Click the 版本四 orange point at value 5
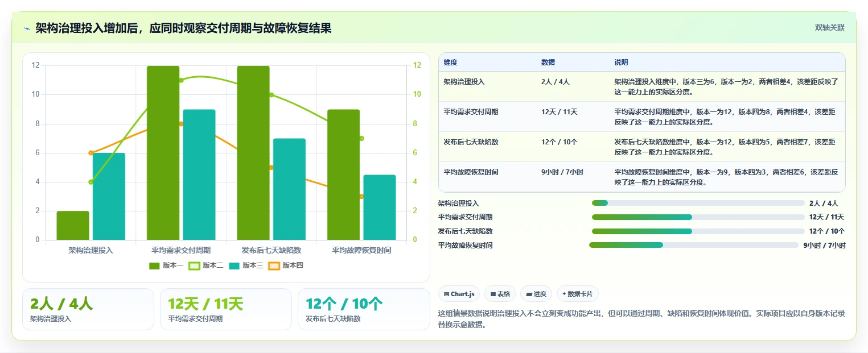This screenshot has height=353, width=868. tap(271, 168)
